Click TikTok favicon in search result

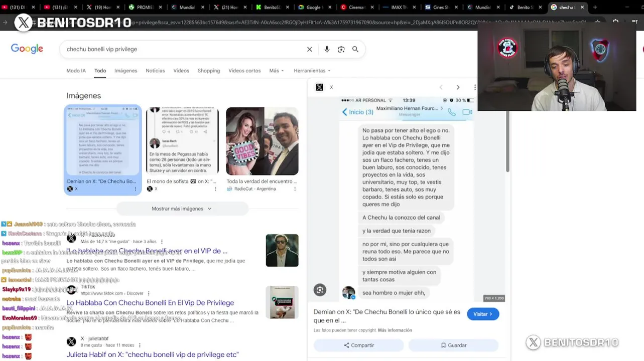click(x=72, y=290)
